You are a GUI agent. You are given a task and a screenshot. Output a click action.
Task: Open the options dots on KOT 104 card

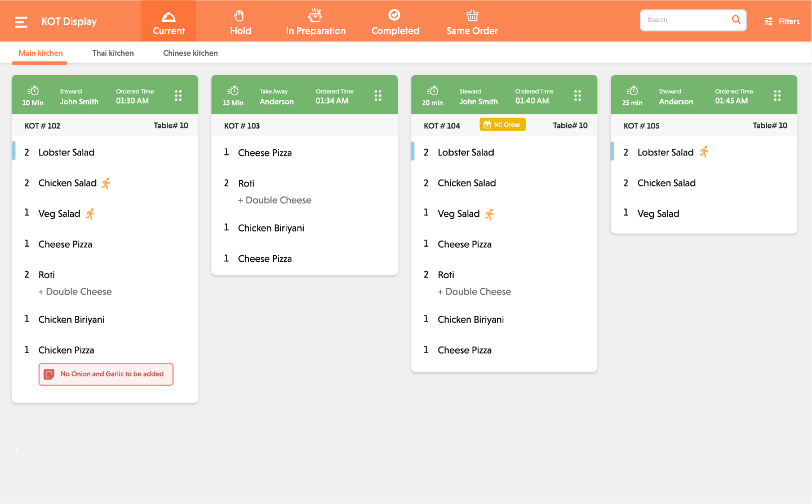coord(578,96)
